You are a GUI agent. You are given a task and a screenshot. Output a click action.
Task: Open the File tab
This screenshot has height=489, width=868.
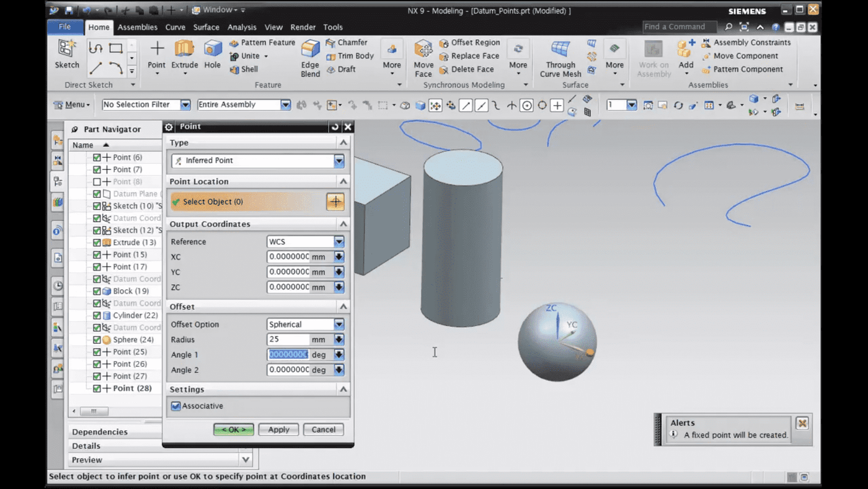pyautogui.click(x=64, y=27)
